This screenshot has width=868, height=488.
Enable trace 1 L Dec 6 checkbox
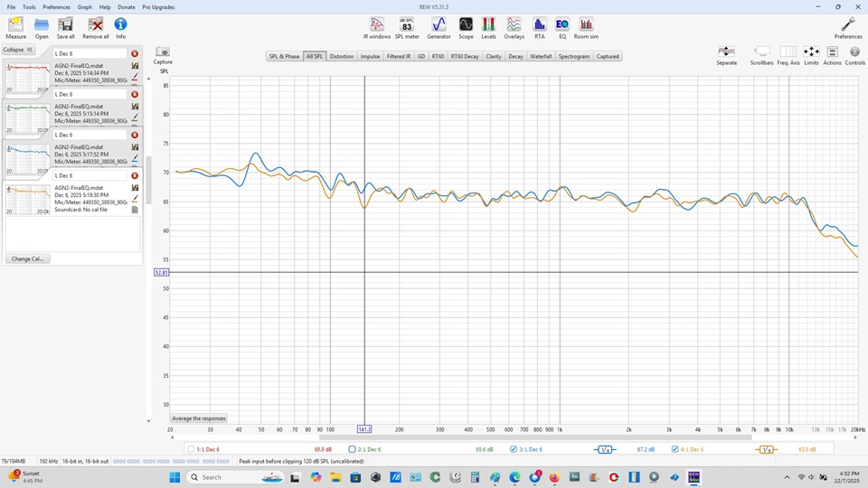click(x=191, y=449)
